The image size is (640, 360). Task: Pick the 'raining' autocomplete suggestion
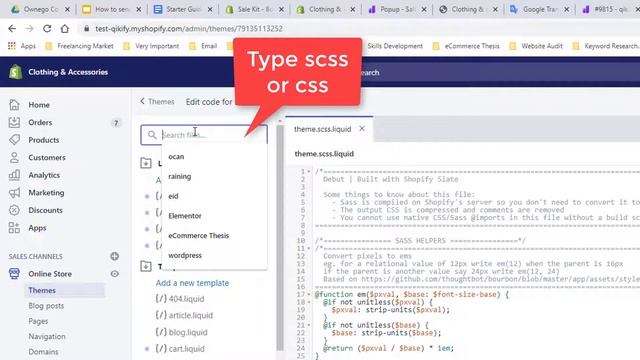[x=180, y=176]
